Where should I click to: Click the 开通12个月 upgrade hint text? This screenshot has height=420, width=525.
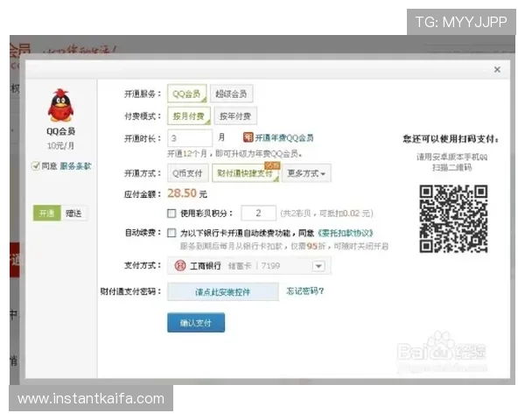234,154
